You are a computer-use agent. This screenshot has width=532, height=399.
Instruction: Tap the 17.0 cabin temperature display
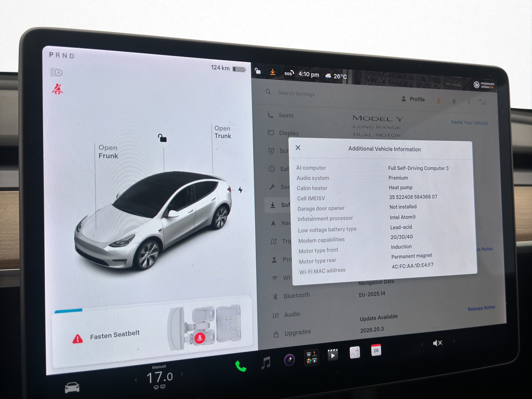click(x=159, y=377)
